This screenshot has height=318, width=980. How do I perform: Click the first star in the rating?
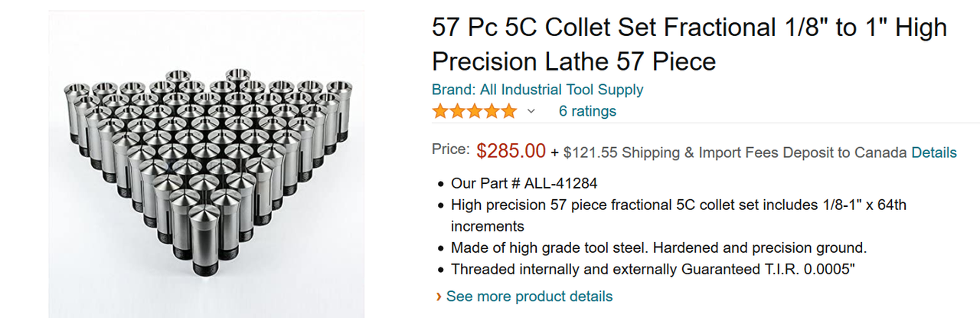pos(440,111)
